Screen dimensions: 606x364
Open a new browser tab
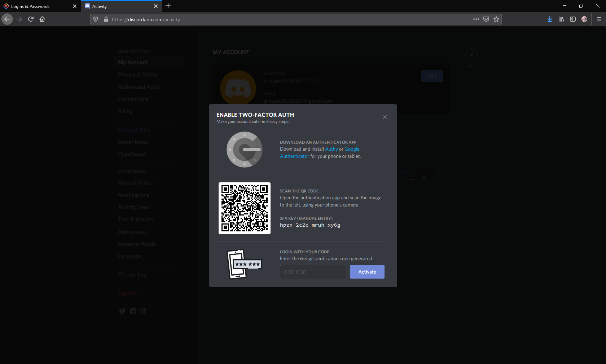coord(168,6)
